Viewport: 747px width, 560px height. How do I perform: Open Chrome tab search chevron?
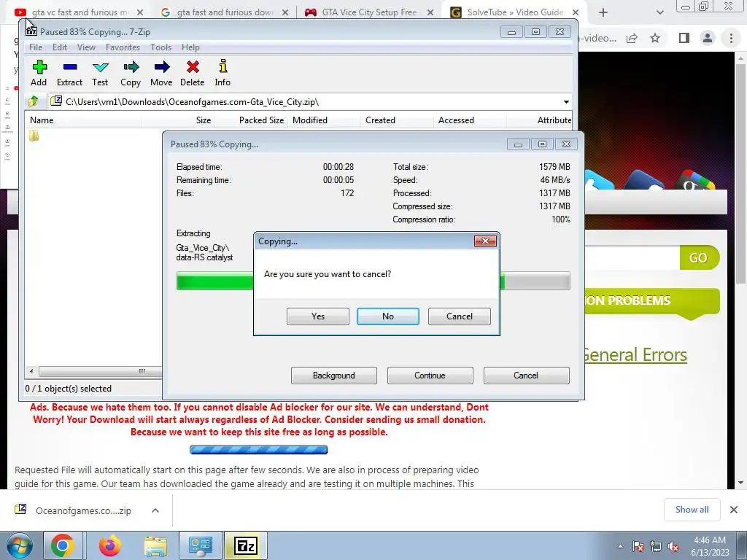click(659, 12)
